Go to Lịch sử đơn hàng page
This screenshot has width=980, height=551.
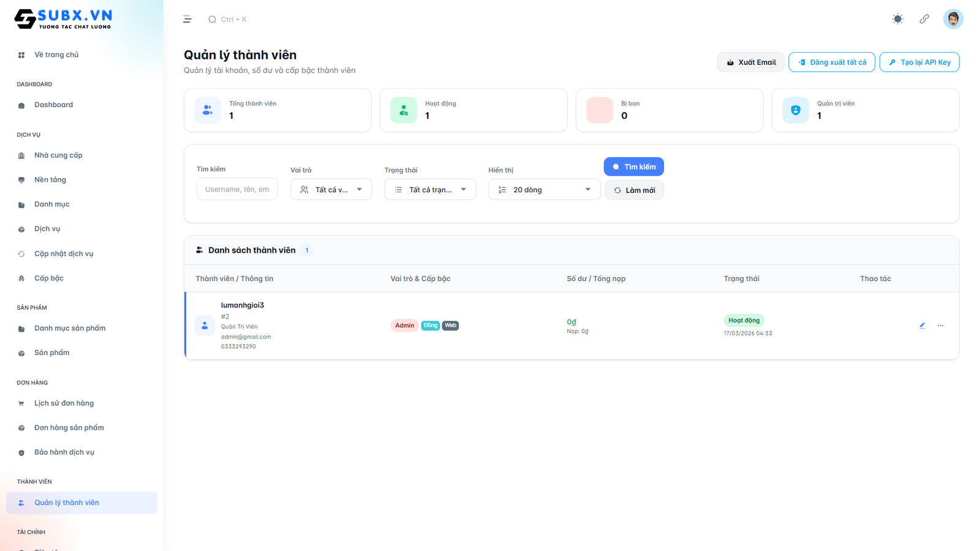tap(64, 403)
